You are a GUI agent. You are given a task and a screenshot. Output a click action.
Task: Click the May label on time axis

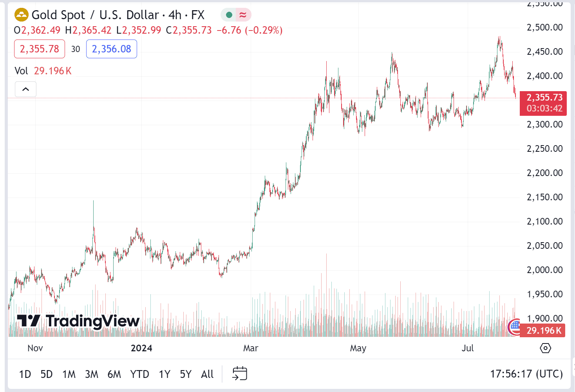click(358, 348)
